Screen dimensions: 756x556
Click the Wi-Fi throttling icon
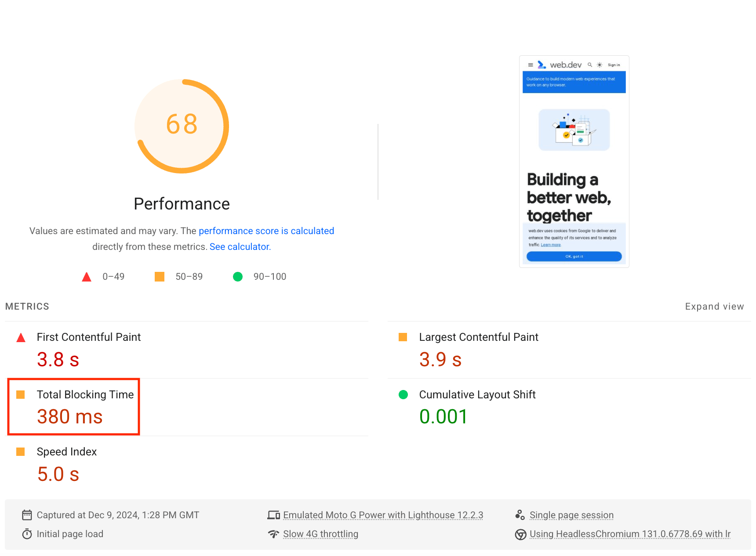[273, 534]
